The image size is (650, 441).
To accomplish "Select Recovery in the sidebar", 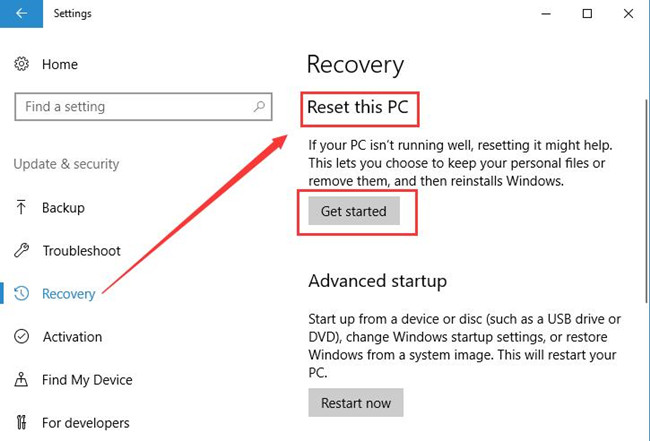I will pos(69,294).
